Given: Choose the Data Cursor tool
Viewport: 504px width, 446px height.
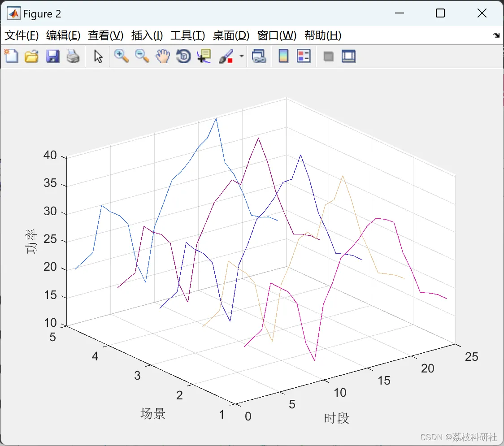Looking at the screenshot, I should [204, 56].
